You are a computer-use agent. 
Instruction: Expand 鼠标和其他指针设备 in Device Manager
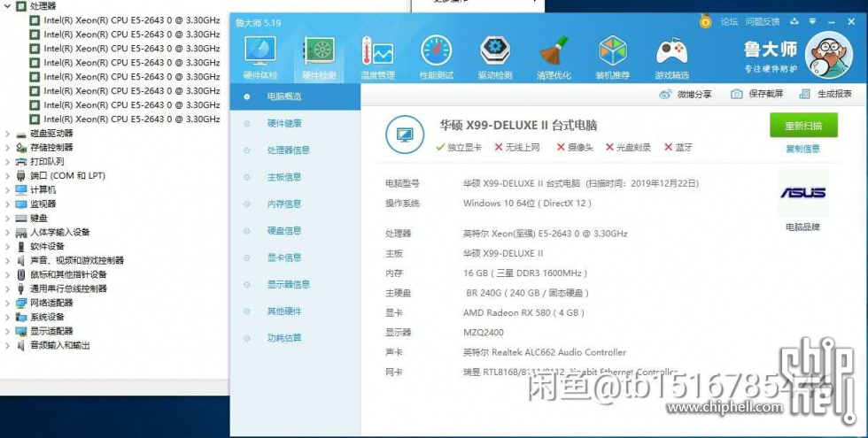tap(7, 274)
